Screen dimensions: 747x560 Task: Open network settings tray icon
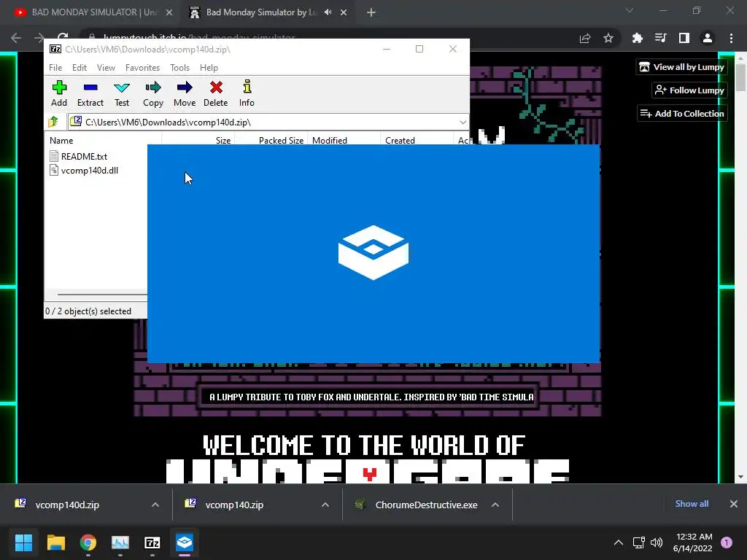coord(639,542)
